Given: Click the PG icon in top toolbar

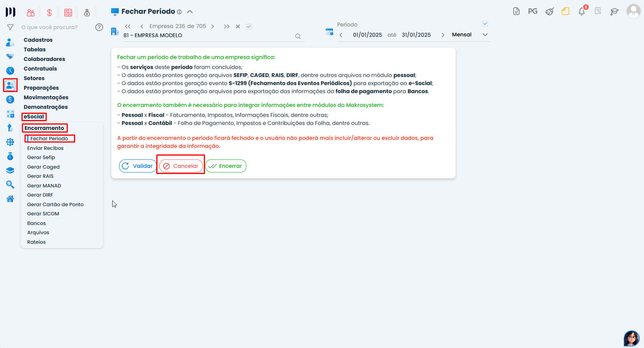Looking at the screenshot, I should pyautogui.click(x=533, y=11).
